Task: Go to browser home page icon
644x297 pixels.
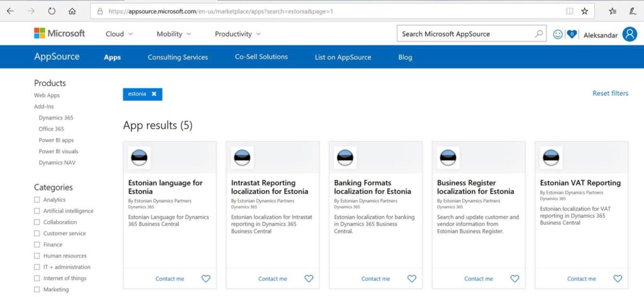Action: (x=72, y=11)
